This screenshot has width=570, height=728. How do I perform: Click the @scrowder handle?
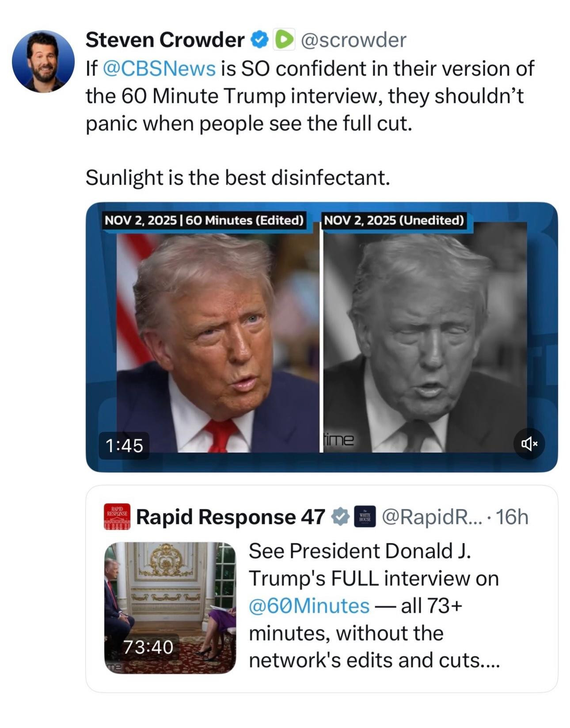(353, 40)
